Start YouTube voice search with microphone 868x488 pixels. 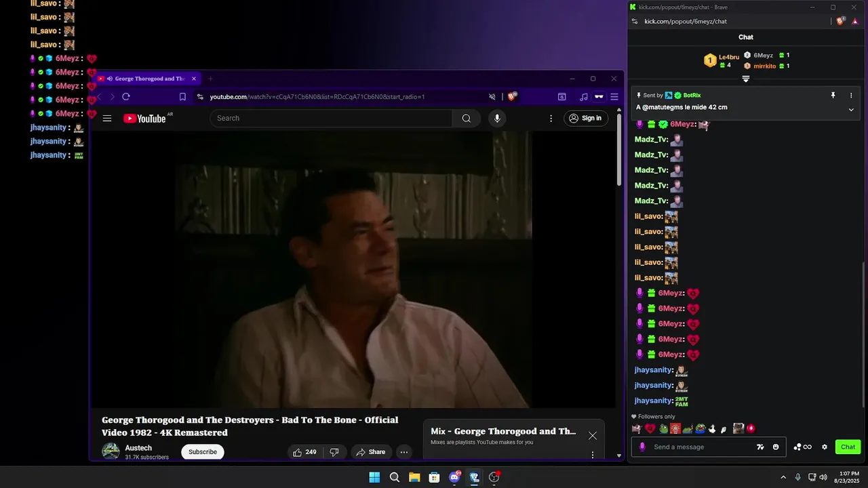tap(497, 119)
